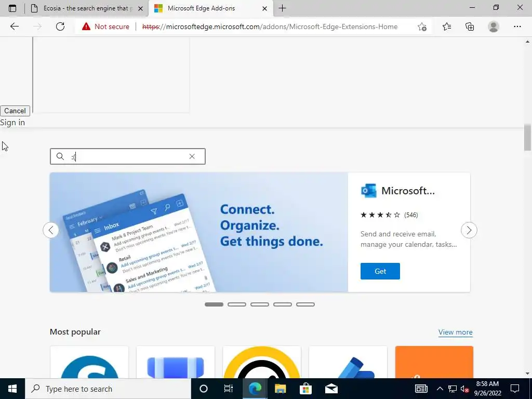Clear the add-ons search text
The image size is (532, 399).
(x=192, y=156)
